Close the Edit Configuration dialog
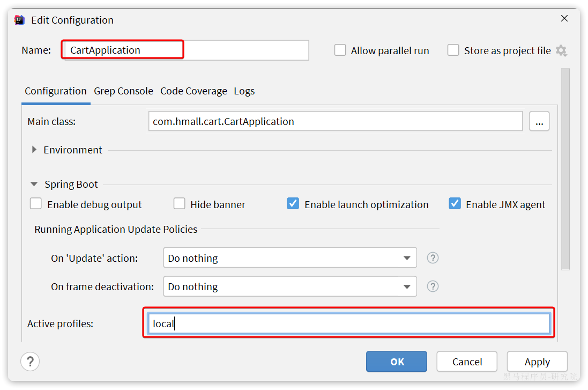 564,19
